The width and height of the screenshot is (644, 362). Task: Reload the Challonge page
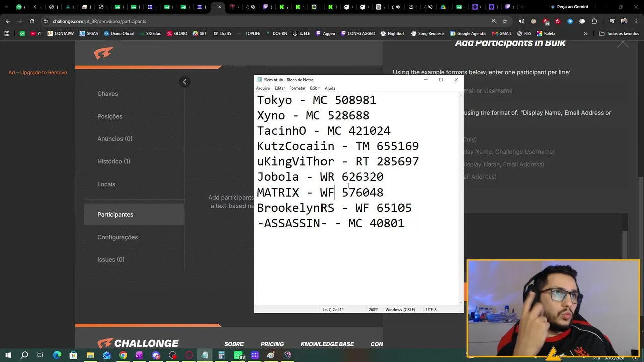click(32, 21)
